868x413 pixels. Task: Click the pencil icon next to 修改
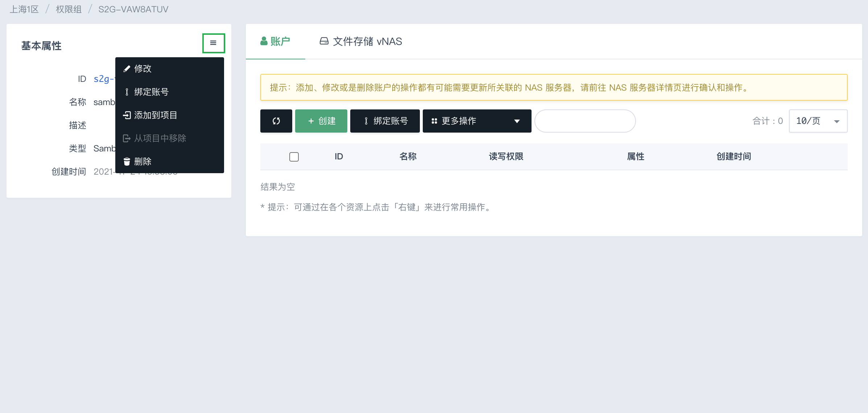pos(127,69)
